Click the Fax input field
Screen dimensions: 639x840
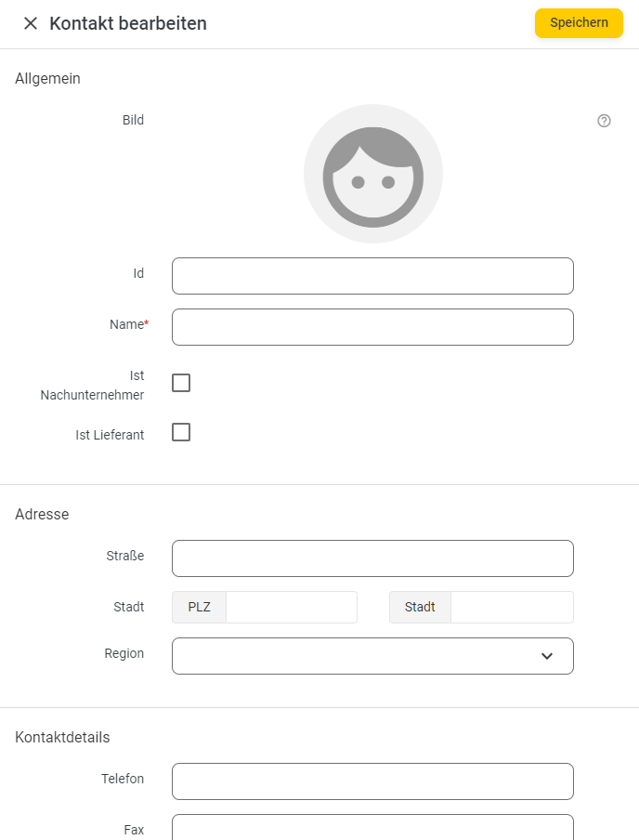[372, 828]
